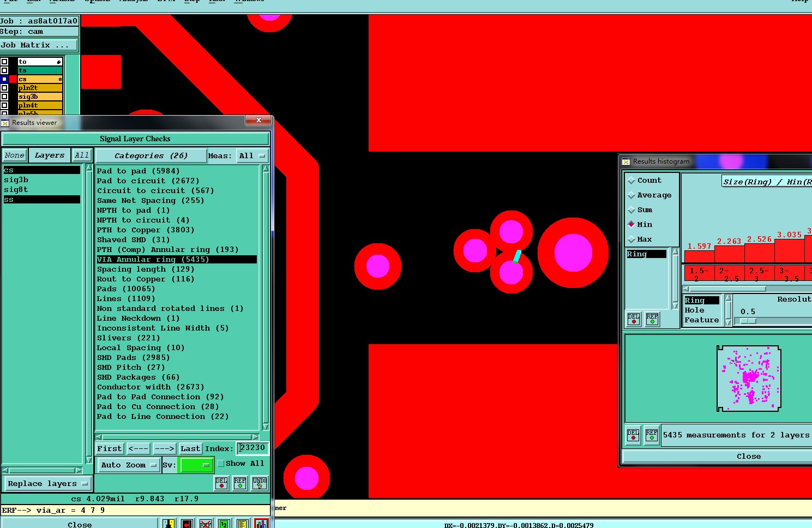The image size is (812, 528).
Task: Select 'Pad to Line Connection (22)' category
Action: pos(163,417)
